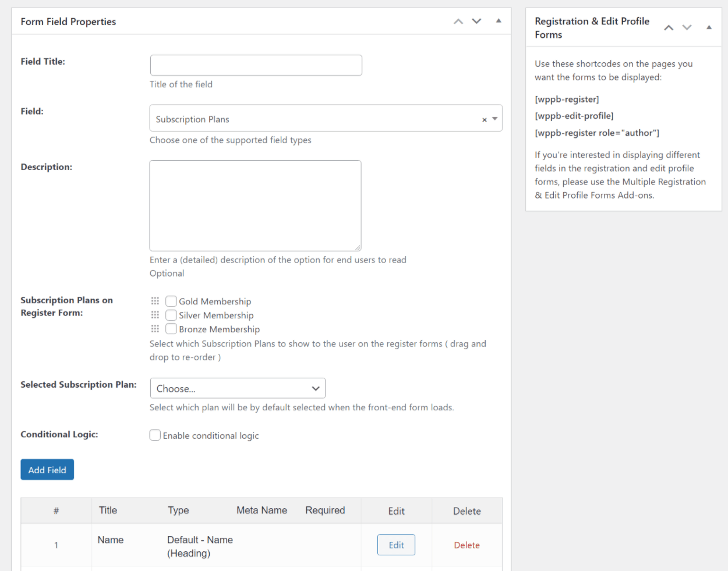Check the Silver Membership option
Screen dimensions: 728x571
(x=171, y=315)
